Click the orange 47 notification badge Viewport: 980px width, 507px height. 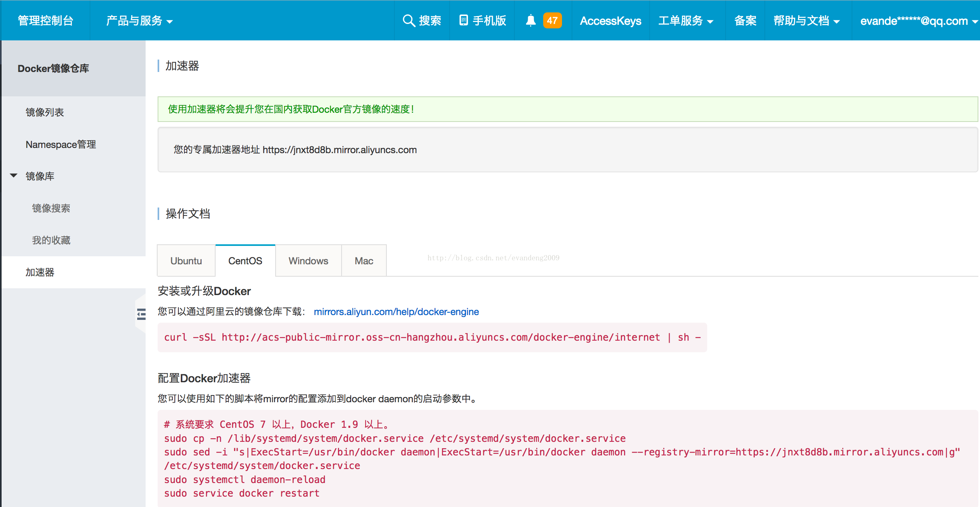tap(552, 20)
